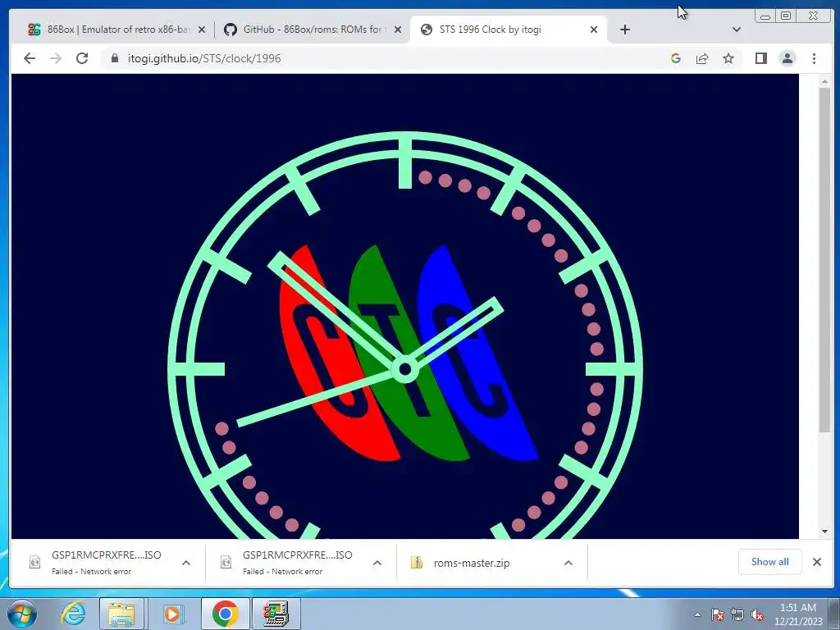Reload the STS clock page
This screenshot has height=630, width=840.
click(82, 58)
